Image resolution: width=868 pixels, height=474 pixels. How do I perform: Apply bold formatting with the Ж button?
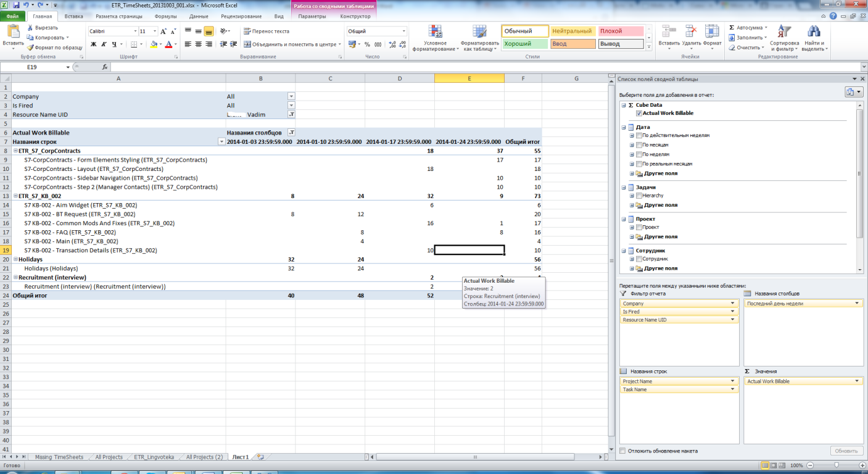tap(94, 44)
